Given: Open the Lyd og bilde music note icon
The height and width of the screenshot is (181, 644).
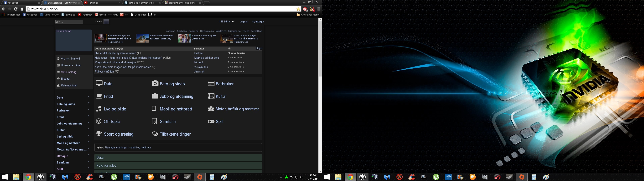Looking at the screenshot, I should [99, 108].
